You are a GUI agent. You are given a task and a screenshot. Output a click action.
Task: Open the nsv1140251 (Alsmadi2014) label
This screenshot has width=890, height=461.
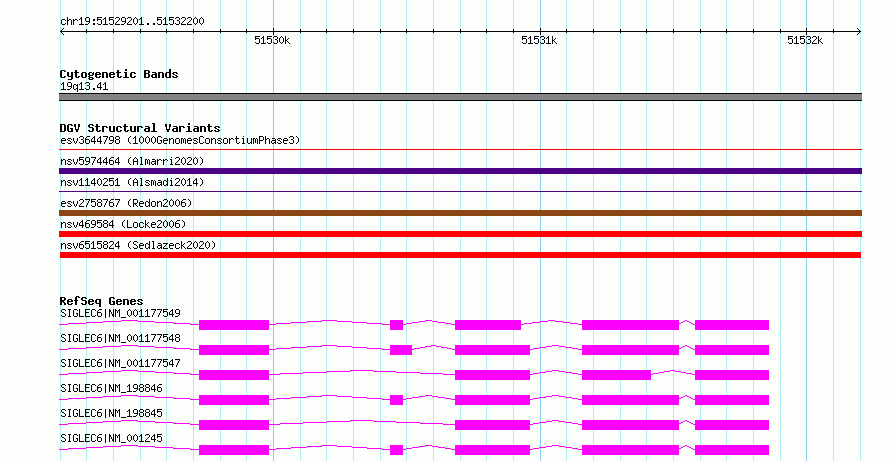(132, 182)
